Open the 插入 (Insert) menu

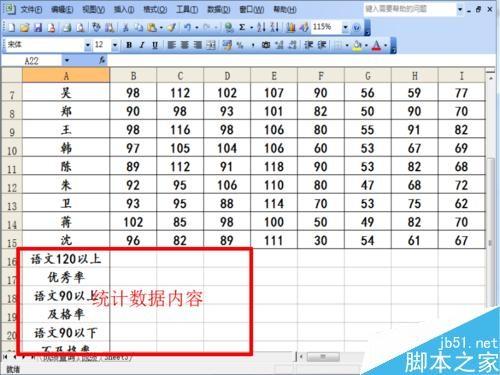124,10
